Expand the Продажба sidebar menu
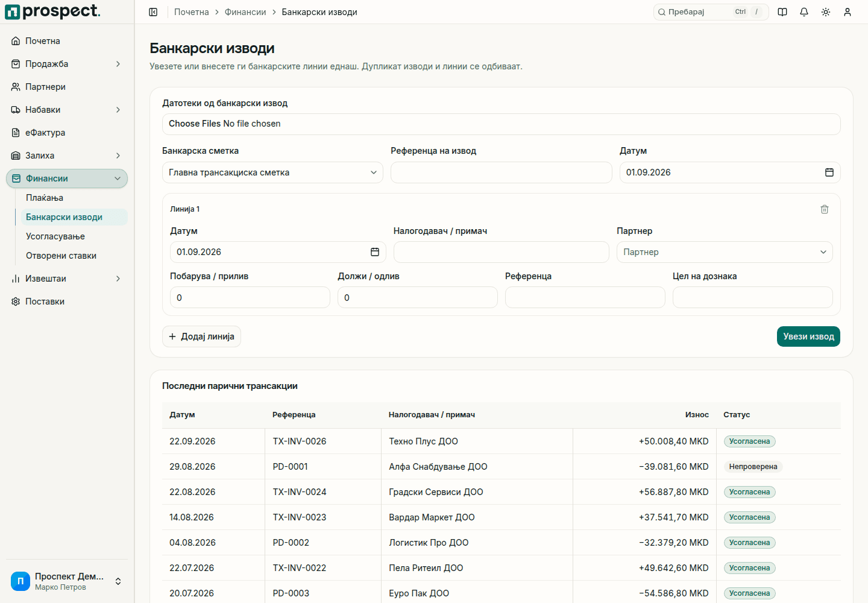The image size is (868, 603). point(67,64)
